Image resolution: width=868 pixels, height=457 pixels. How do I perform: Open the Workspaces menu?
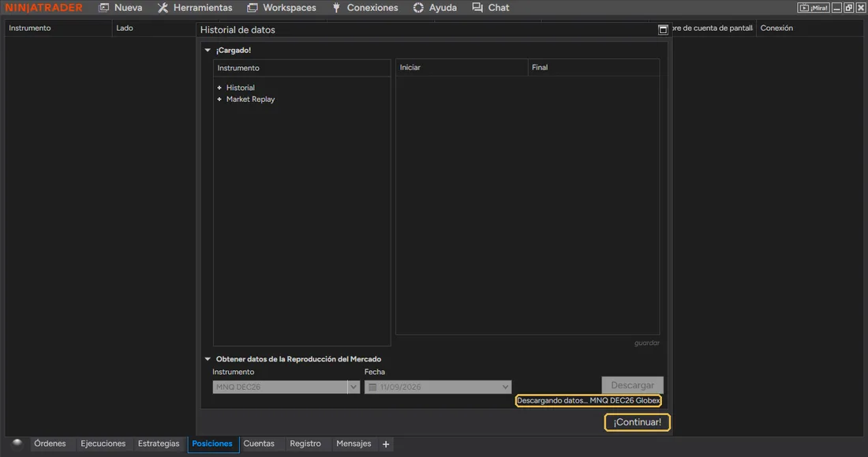coord(281,8)
